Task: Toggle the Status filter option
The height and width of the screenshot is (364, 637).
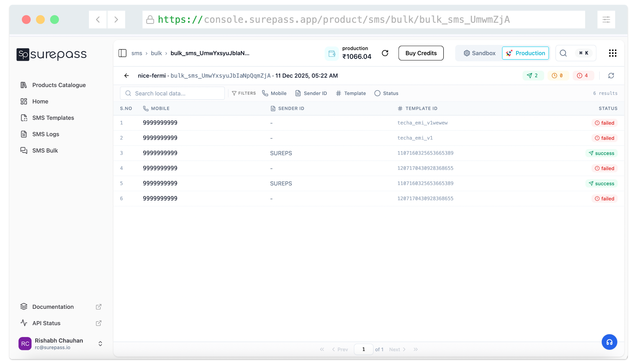Action: (386, 93)
